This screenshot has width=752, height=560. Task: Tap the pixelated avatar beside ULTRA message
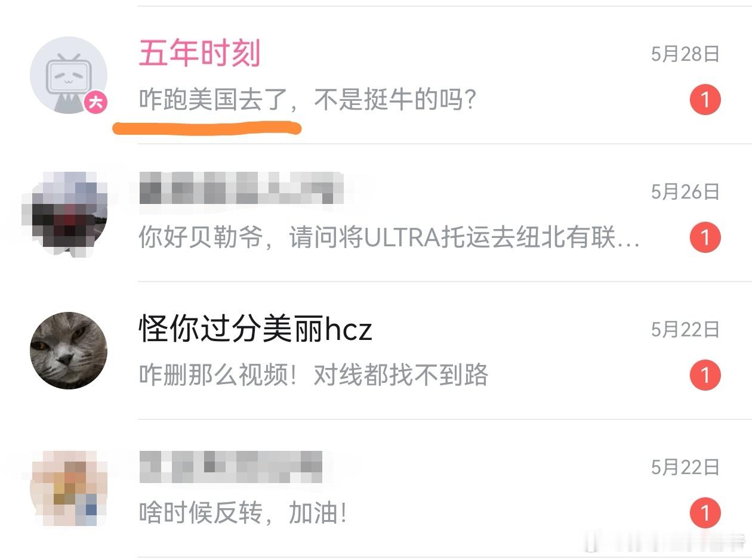(x=64, y=213)
